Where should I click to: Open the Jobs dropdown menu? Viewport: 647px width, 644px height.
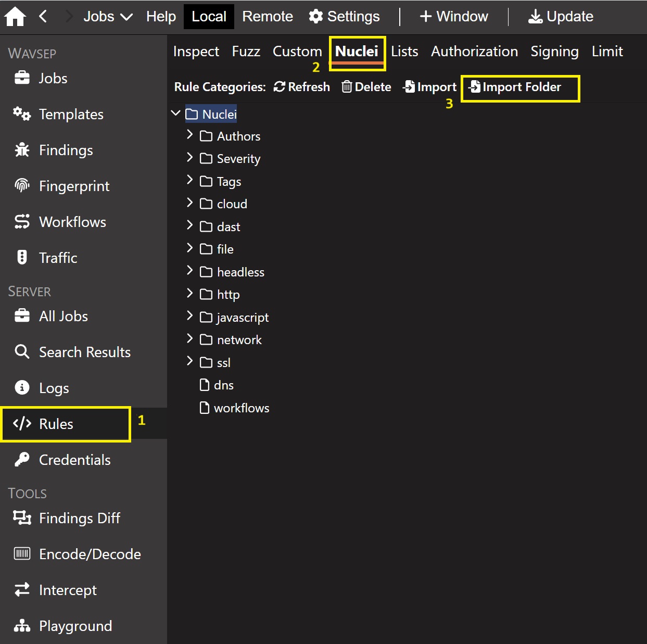(108, 17)
